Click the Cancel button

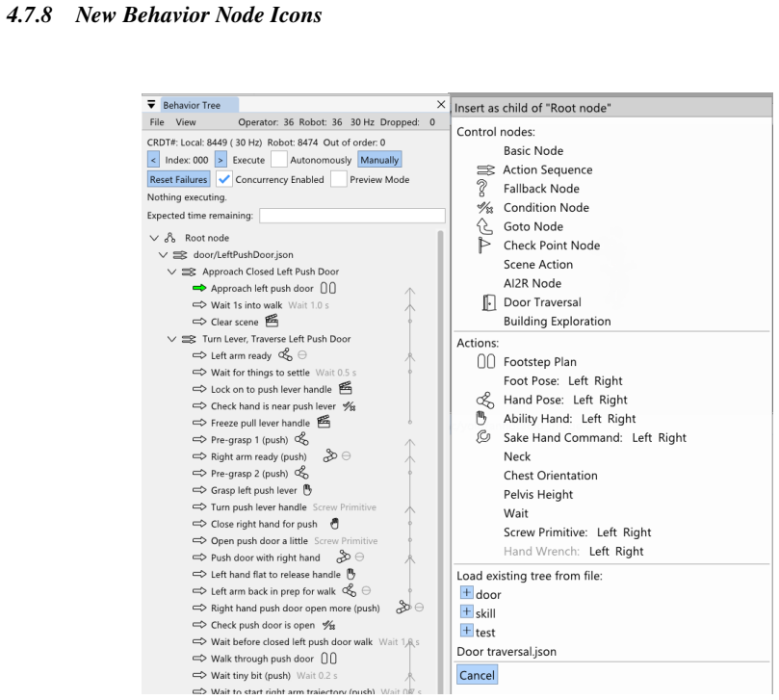[x=477, y=675]
